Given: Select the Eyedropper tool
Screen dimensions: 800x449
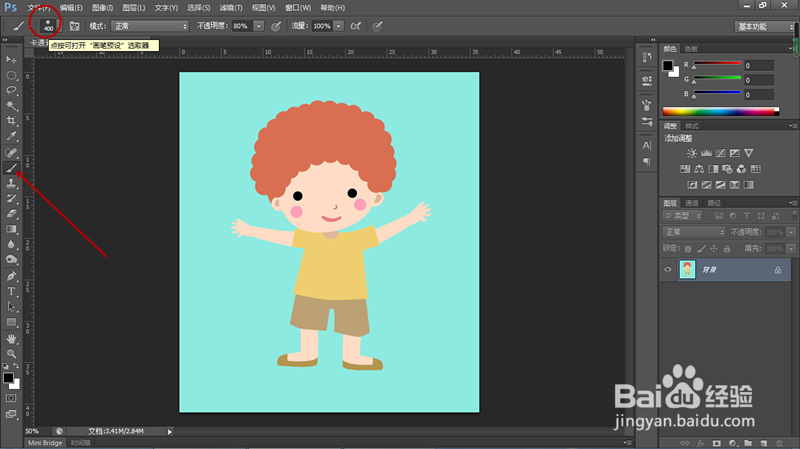Looking at the screenshot, I should coord(11,136).
